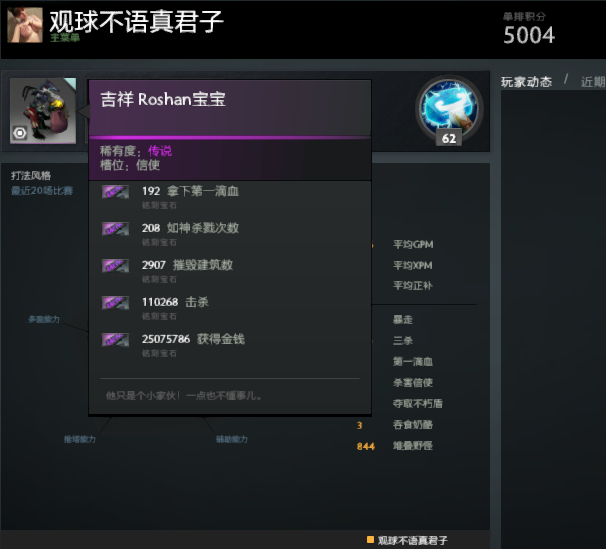Click the 推塔能力 chart label
Viewport: 606px width, 549px height.
(80, 439)
